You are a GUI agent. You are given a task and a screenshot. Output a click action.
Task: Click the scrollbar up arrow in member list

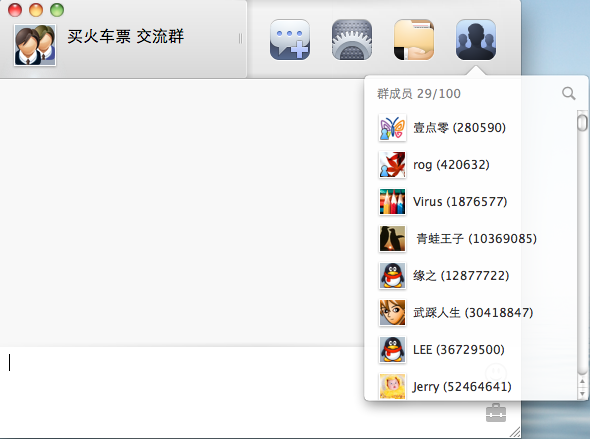(582, 381)
